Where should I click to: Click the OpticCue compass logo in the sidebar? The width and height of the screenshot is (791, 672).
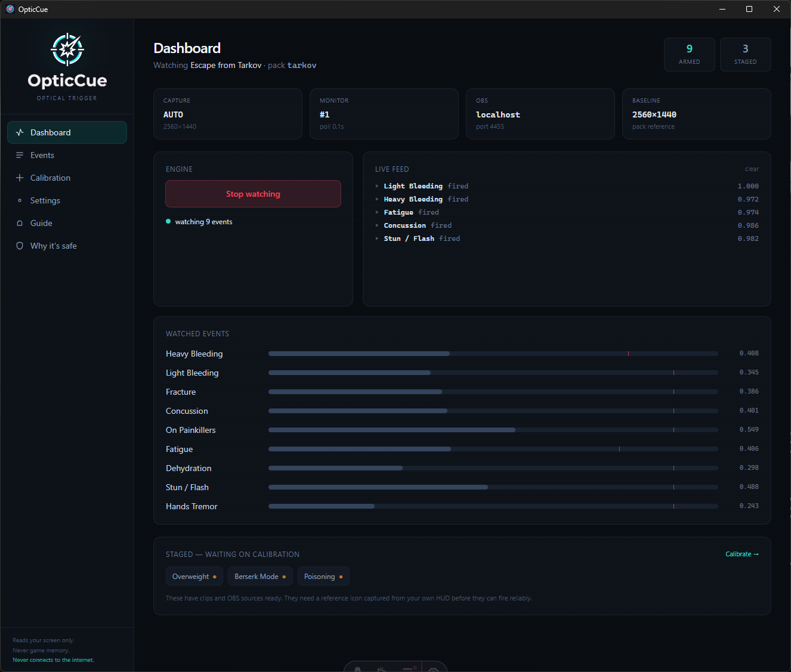coord(67,49)
